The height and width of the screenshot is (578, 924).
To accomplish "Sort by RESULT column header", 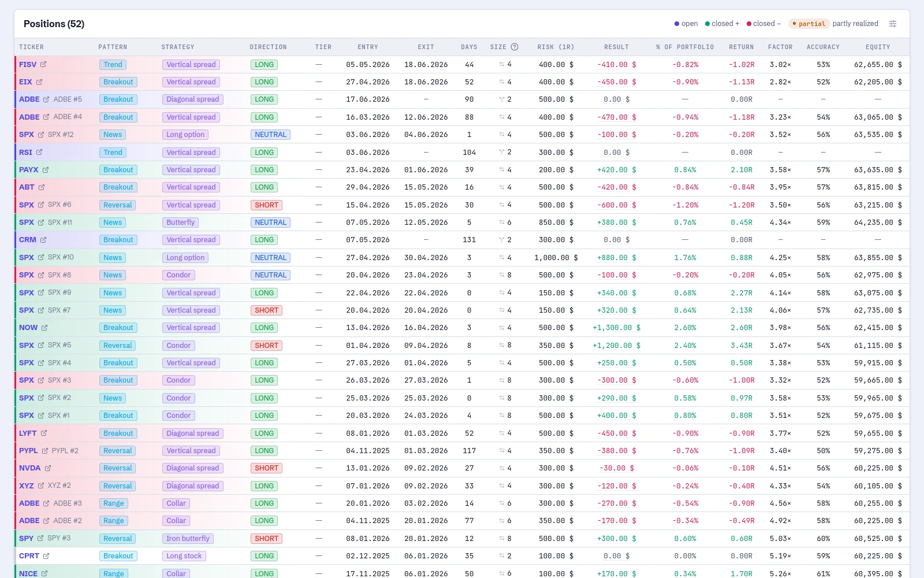I will pos(616,47).
